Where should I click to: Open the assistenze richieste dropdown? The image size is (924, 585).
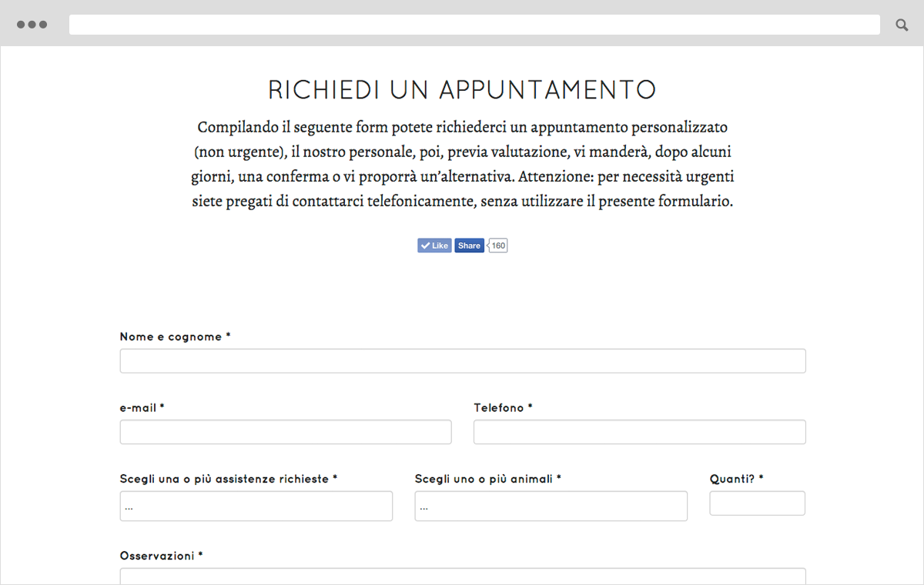[x=256, y=506]
